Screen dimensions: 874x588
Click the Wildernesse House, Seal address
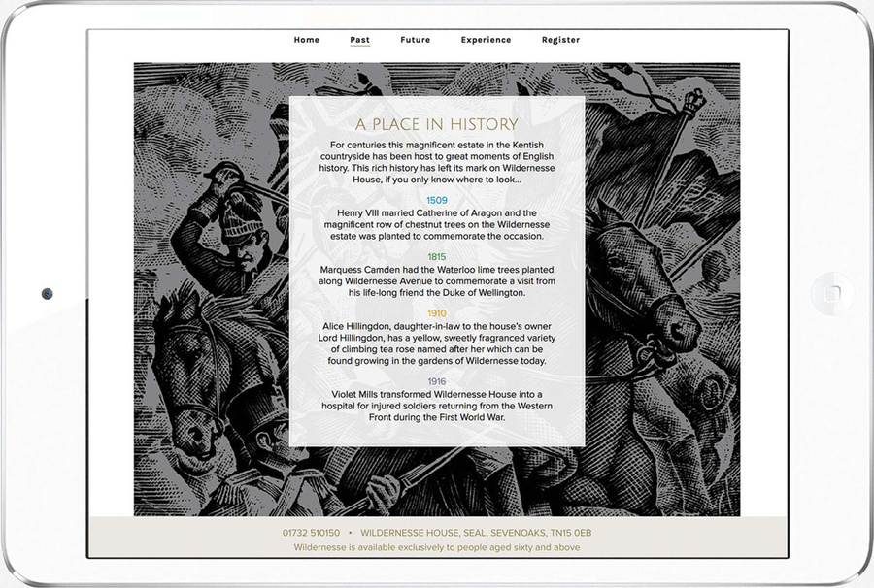[x=476, y=533]
